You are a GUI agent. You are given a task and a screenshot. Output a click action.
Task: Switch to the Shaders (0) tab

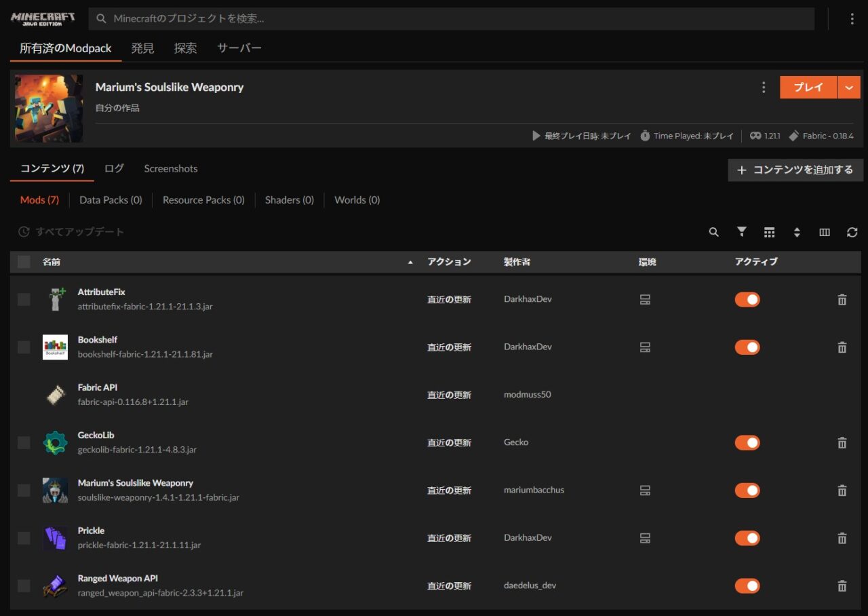click(289, 200)
